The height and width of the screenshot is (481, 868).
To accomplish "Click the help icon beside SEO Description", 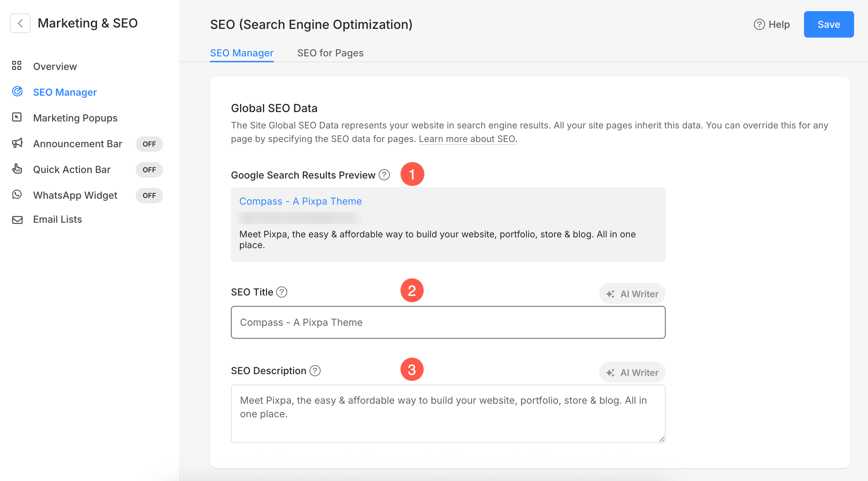I will coord(315,371).
